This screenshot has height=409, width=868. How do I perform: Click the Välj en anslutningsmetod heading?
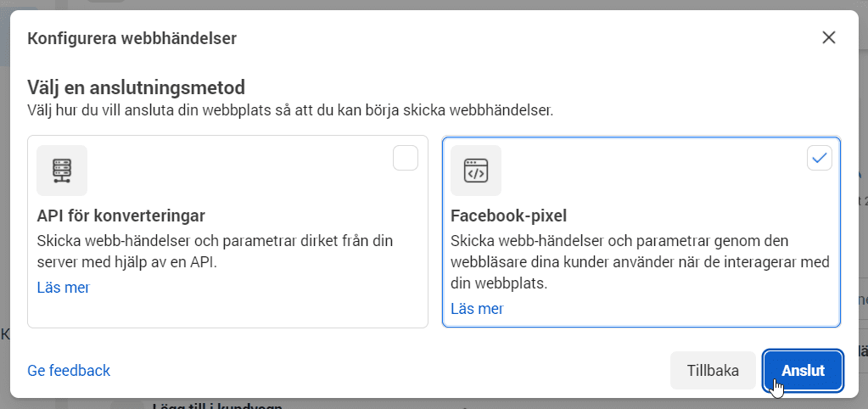136,87
